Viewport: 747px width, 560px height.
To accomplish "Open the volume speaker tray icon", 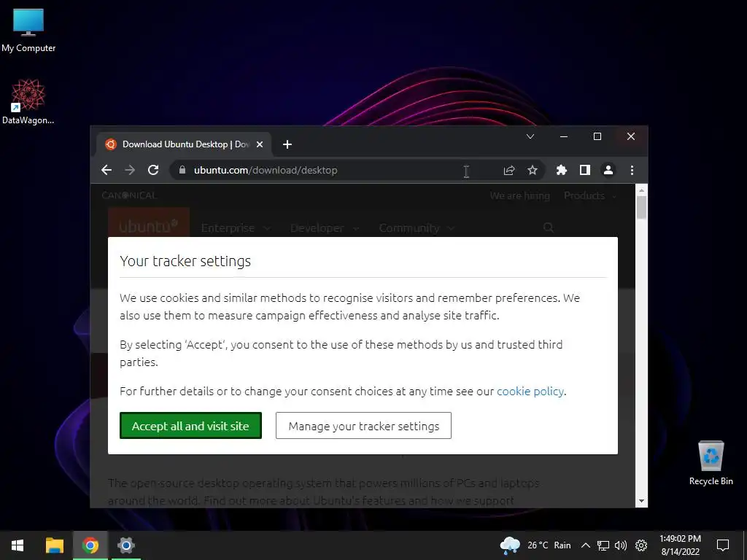I will (621, 545).
